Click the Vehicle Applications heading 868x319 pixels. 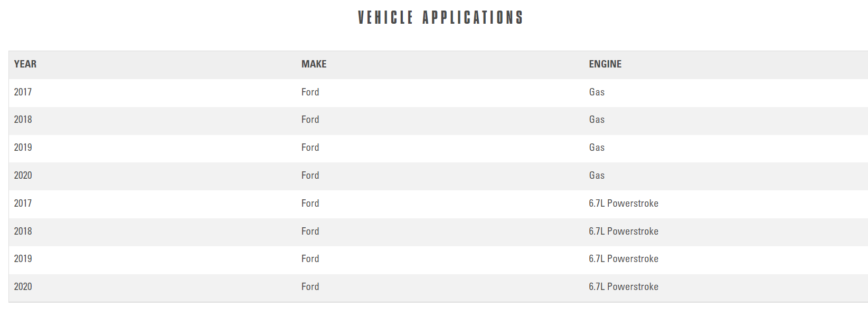pyautogui.click(x=440, y=18)
